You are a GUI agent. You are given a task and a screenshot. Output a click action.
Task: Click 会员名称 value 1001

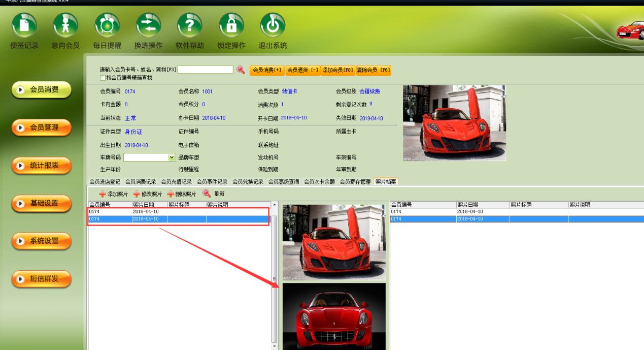207,91
